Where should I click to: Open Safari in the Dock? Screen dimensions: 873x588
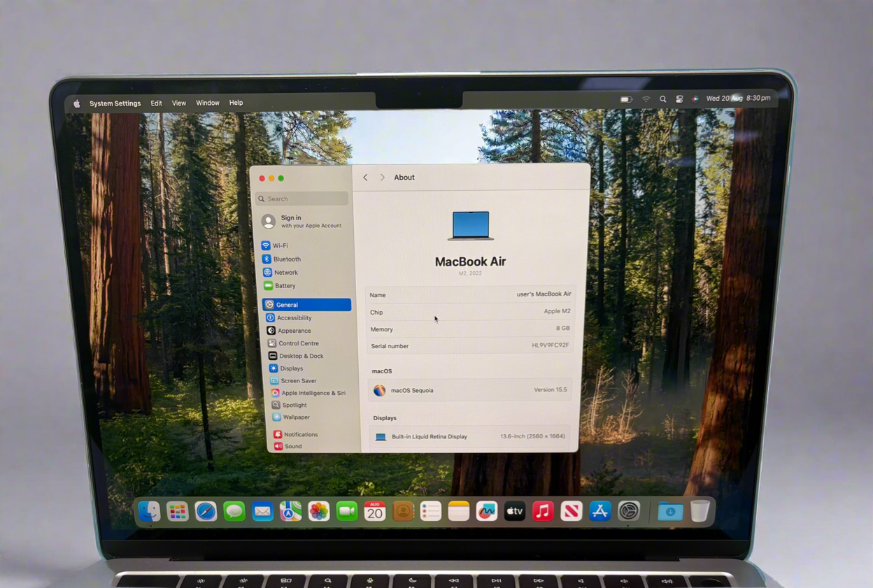(x=206, y=512)
